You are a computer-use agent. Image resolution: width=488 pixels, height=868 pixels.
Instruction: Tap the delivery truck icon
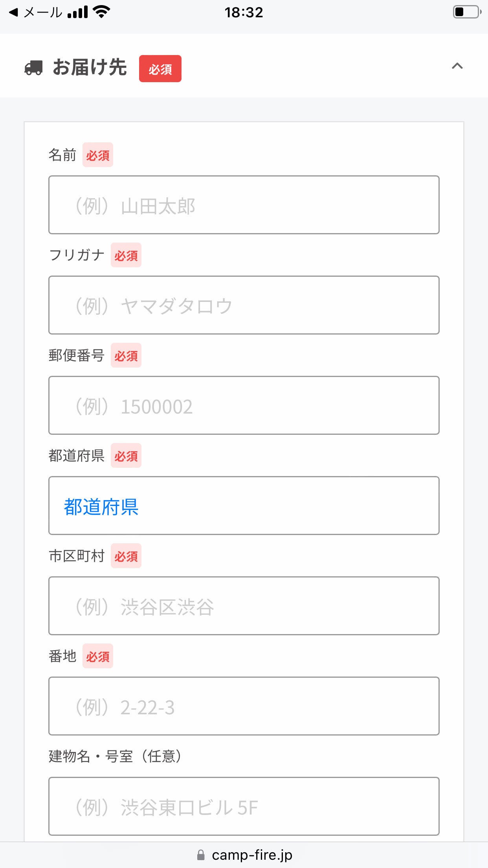[x=33, y=68]
